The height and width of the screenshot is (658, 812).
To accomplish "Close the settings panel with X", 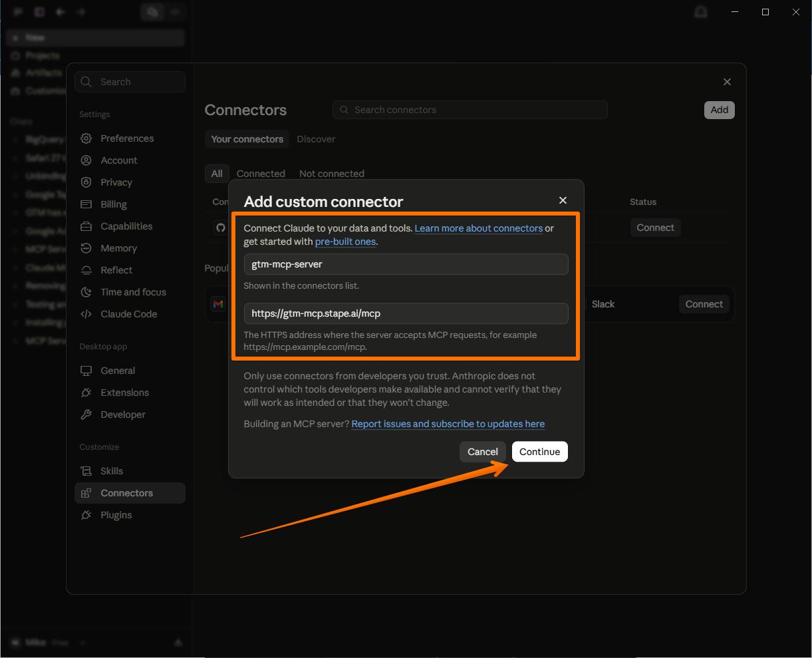I will pos(727,82).
